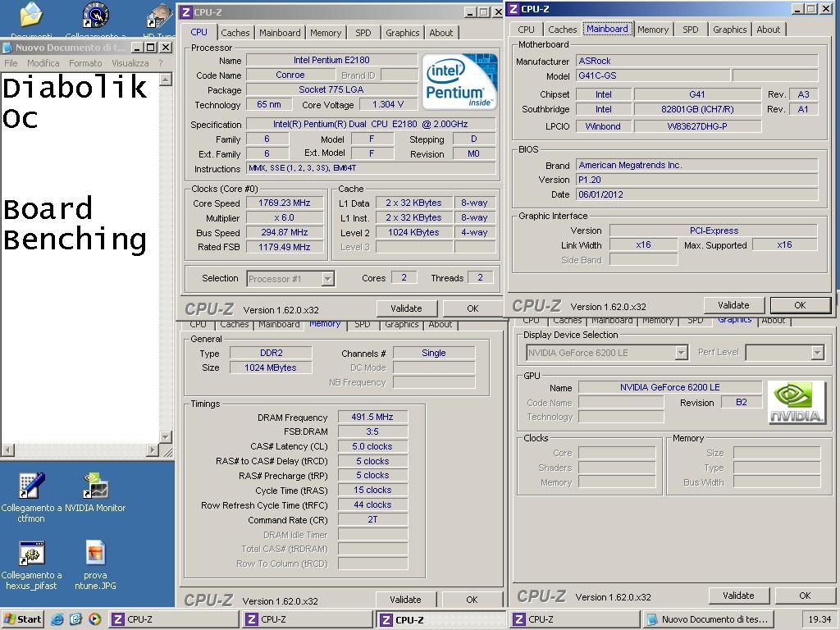Expand the Processor #1 selection dropdown

pyautogui.click(x=328, y=279)
